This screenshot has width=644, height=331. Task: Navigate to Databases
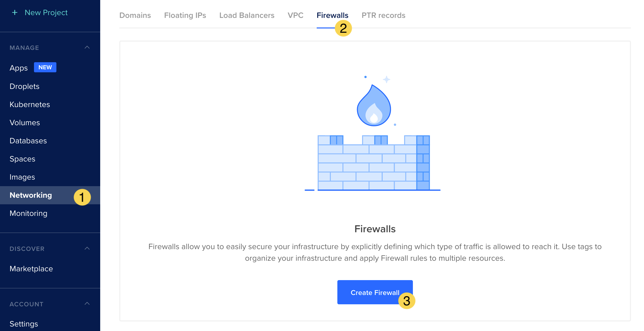[28, 141]
